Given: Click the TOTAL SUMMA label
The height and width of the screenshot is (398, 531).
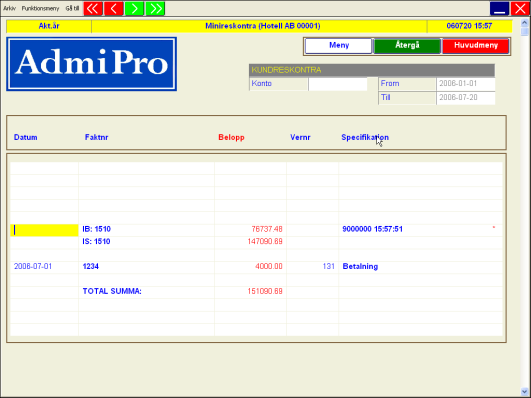Looking at the screenshot, I should 112,291.
